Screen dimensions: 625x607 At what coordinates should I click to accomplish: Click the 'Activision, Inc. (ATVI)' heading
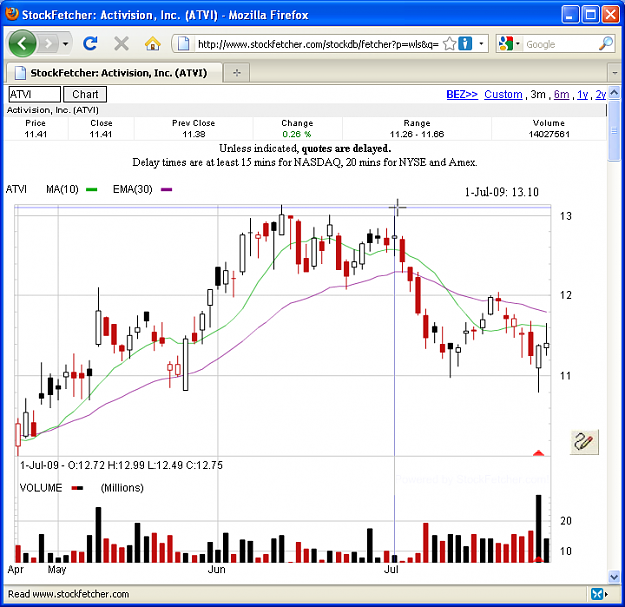53,110
